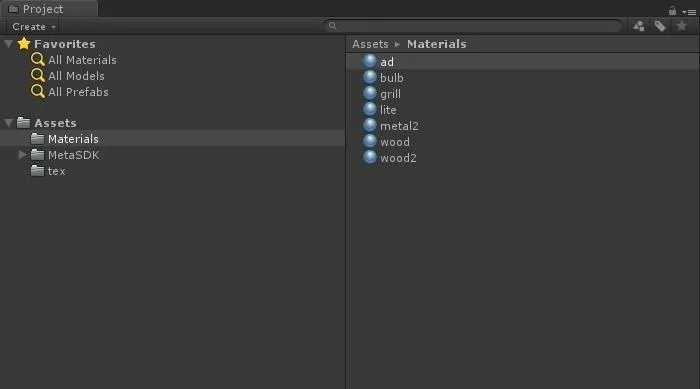Image resolution: width=700 pixels, height=389 pixels.
Task: Expand the MetaSDK folder arrow
Action: pos(22,155)
